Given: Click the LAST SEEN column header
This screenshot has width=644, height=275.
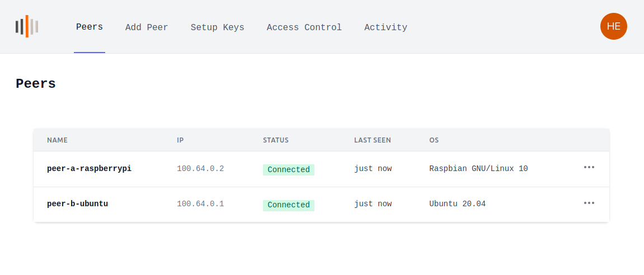Looking at the screenshot, I should (x=372, y=140).
